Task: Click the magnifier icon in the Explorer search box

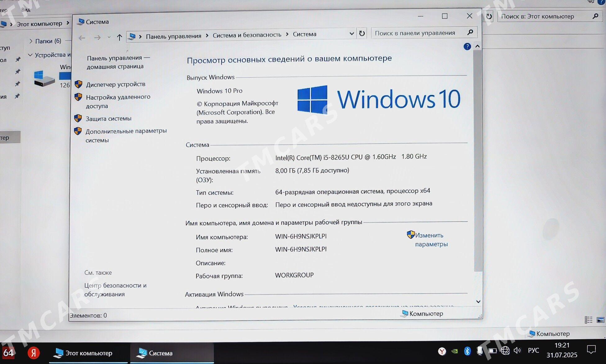Action: (595, 16)
